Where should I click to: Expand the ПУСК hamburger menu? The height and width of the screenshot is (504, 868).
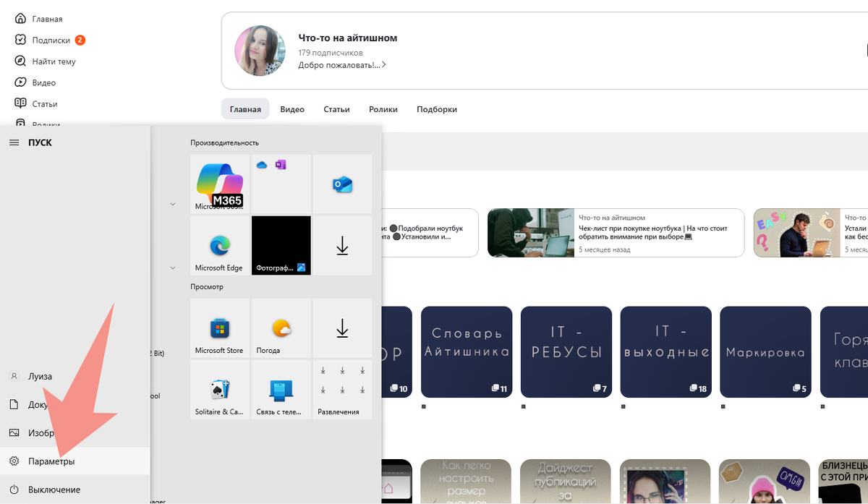[x=14, y=143]
